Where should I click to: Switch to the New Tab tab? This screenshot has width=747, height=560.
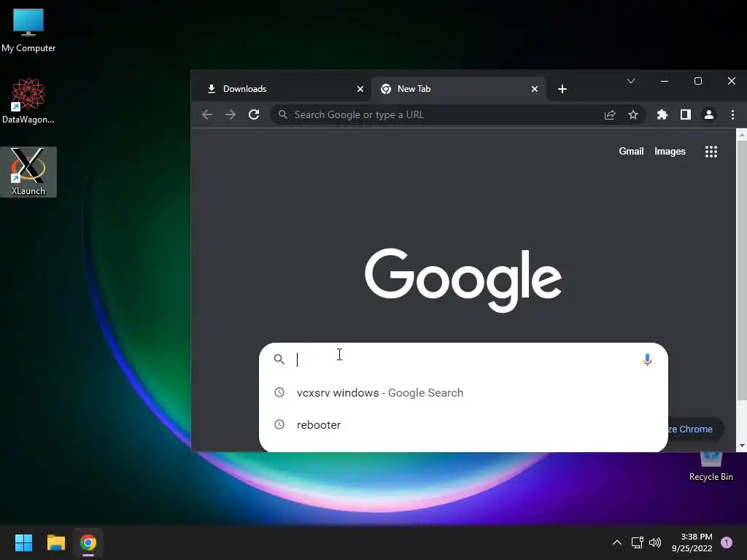(458, 89)
